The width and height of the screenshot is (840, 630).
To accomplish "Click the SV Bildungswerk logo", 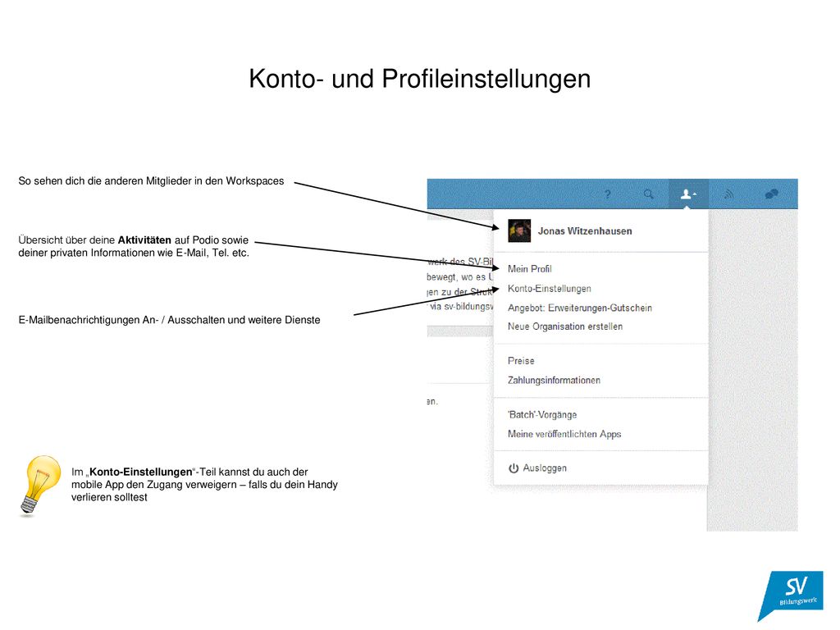I will 791,596.
